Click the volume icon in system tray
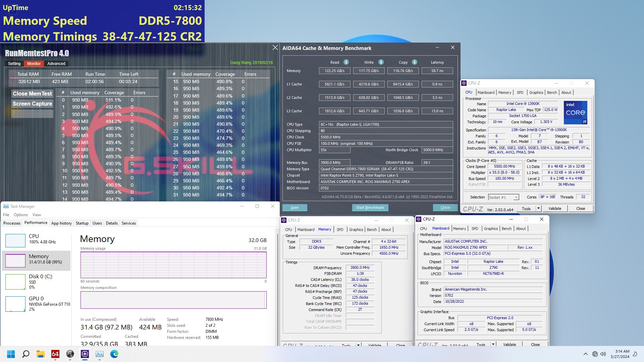This screenshot has height=362, width=644. click(x=603, y=354)
